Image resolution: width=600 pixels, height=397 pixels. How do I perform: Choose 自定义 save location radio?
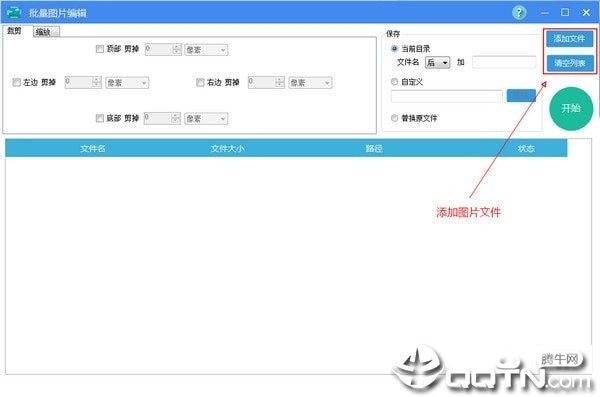click(394, 82)
